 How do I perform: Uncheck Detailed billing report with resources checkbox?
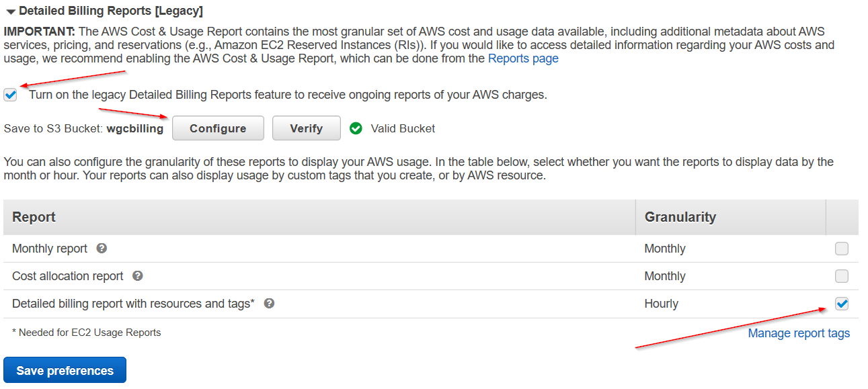(841, 304)
